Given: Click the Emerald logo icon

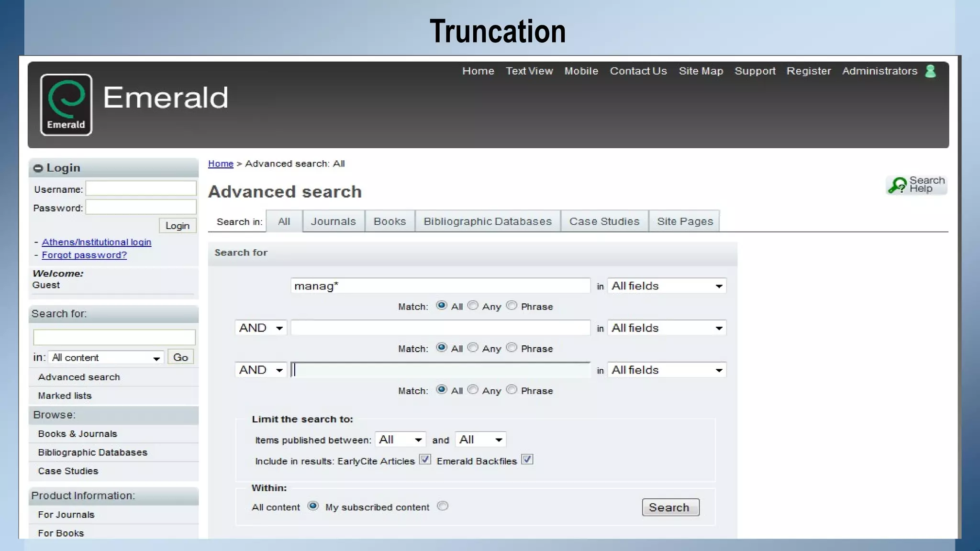Looking at the screenshot, I should [x=66, y=105].
